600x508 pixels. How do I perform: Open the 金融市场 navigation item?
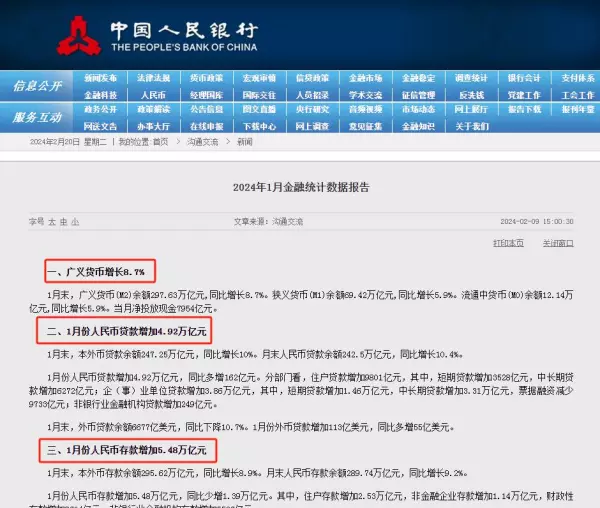[x=365, y=78]
